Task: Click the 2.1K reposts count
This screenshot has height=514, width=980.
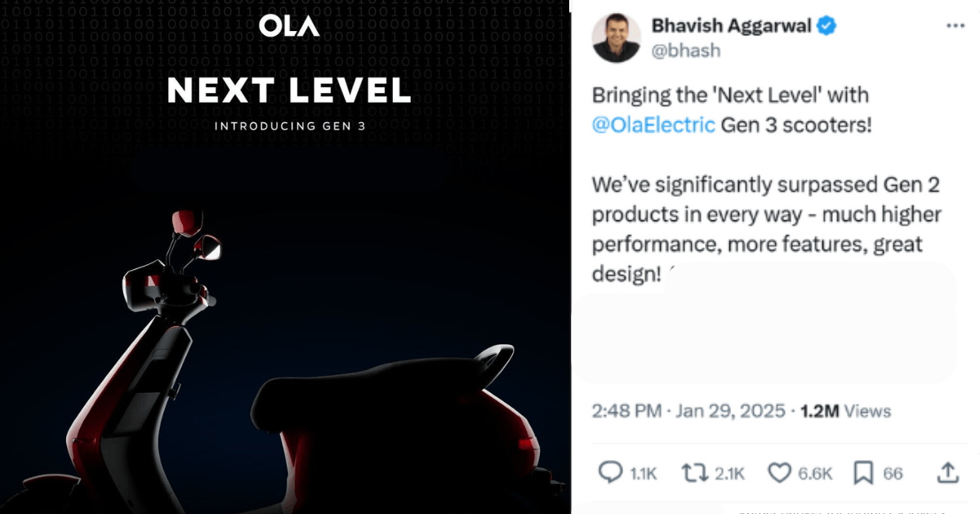Action: (730, 472)
